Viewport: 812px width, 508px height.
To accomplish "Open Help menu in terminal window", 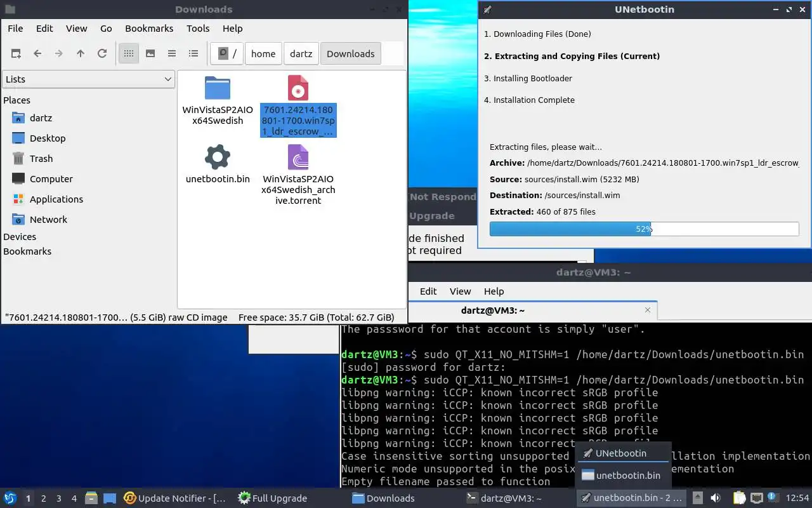I will point(494,291).
